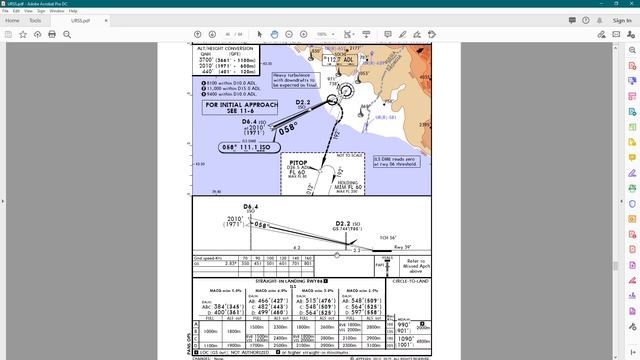Collapse the right tools pane arrow

[622, 201]
